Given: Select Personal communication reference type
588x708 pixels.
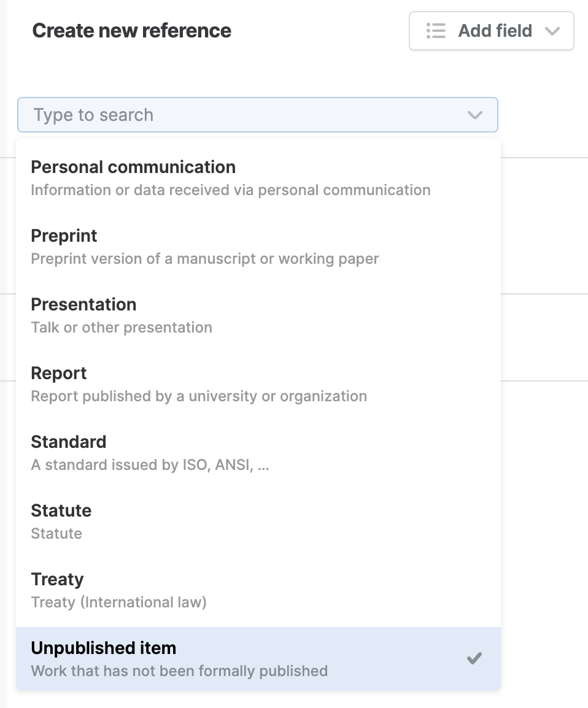Looking at the screenshot, I should [133, 167].
